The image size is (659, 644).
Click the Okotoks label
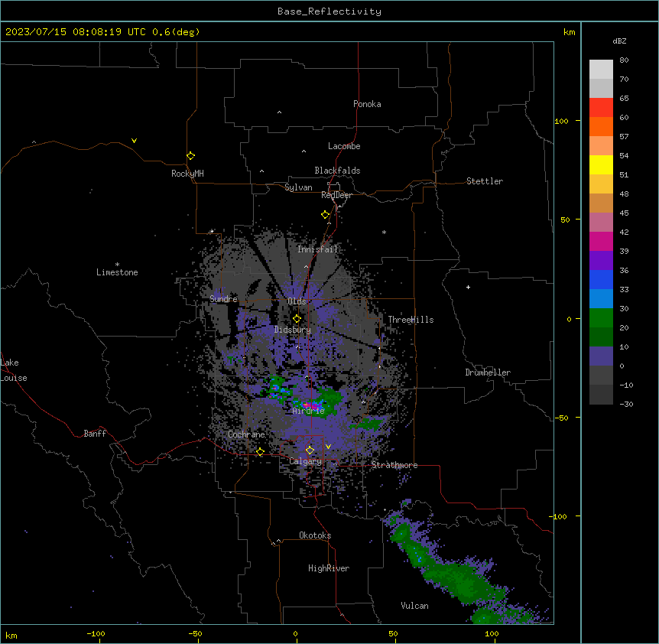tap(315, 535)
